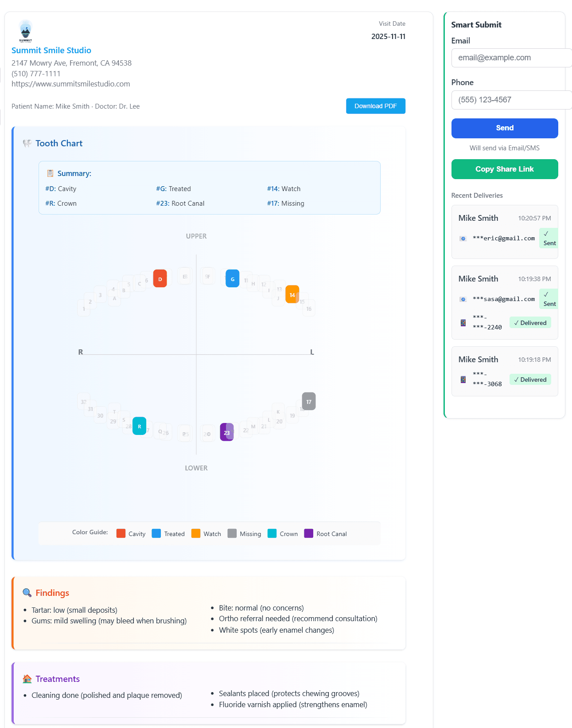Click the #17: Missing summary entry

point(286,204)
